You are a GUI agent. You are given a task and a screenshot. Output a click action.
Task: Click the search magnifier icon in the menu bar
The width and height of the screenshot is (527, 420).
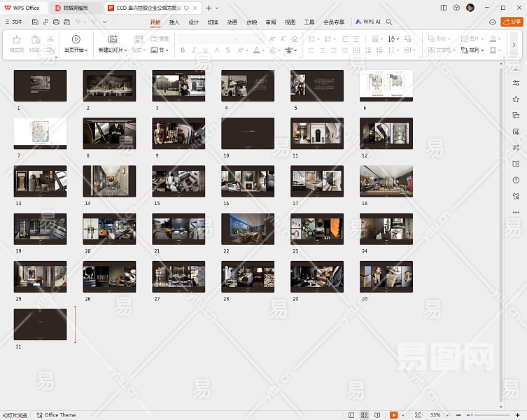pos(389,22)
